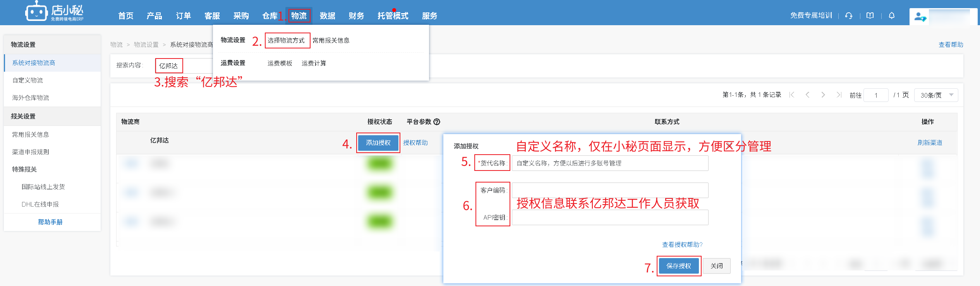Jump to the last page arrow
980x286 pixels.
click(x=839, y=95)
